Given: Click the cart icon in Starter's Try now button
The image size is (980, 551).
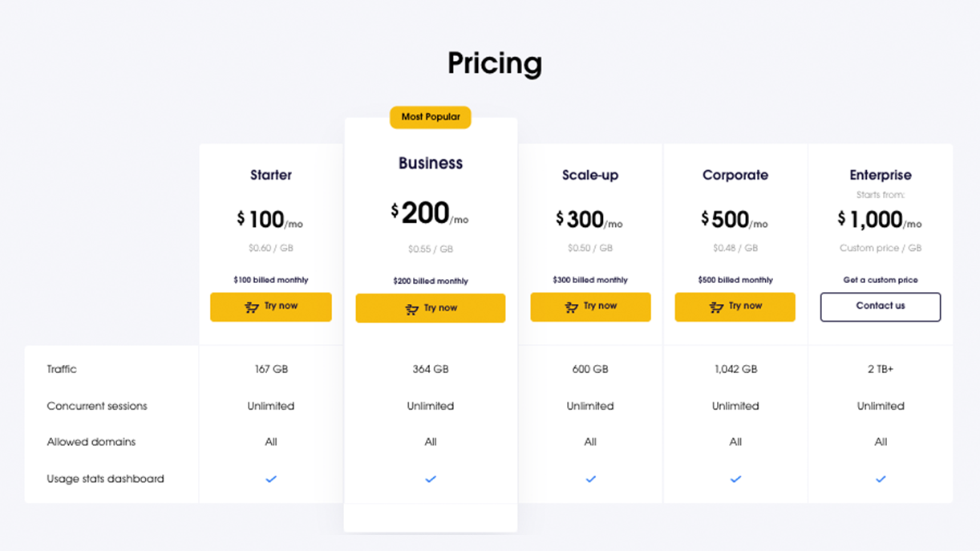Looking at the screenshot, I should click(x=252, y=307).
